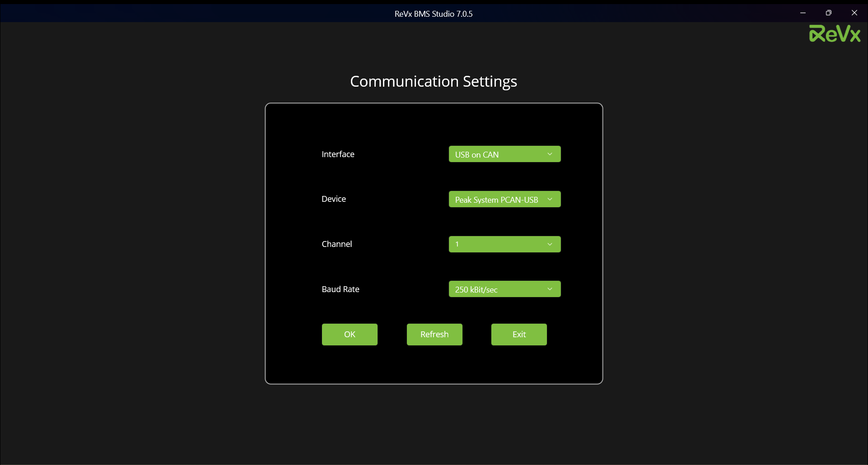Click the chevron arrow on the Interface dropdown
Image resolution: width=868 pixels, height=465 pixels.
click(550, 154)
